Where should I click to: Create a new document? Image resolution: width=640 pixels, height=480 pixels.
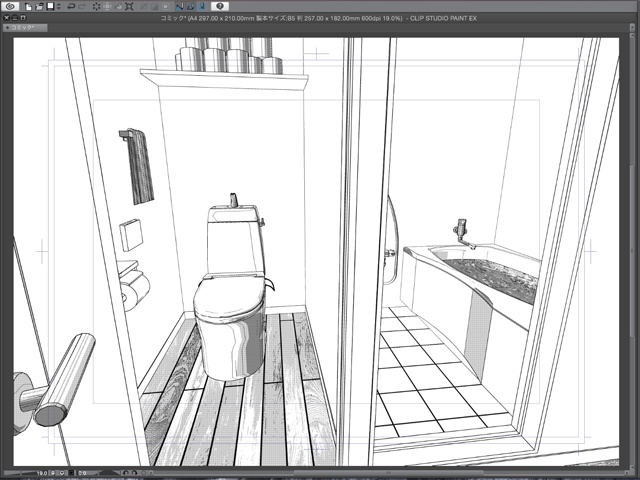(28, 7)
